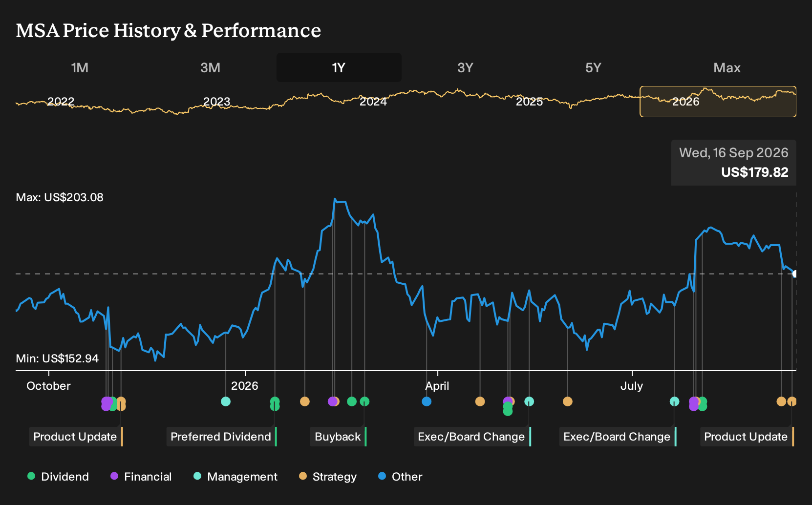
Task: Select the teal marker above the post-April Exec/Board Change label
Action: pos(529,401)
